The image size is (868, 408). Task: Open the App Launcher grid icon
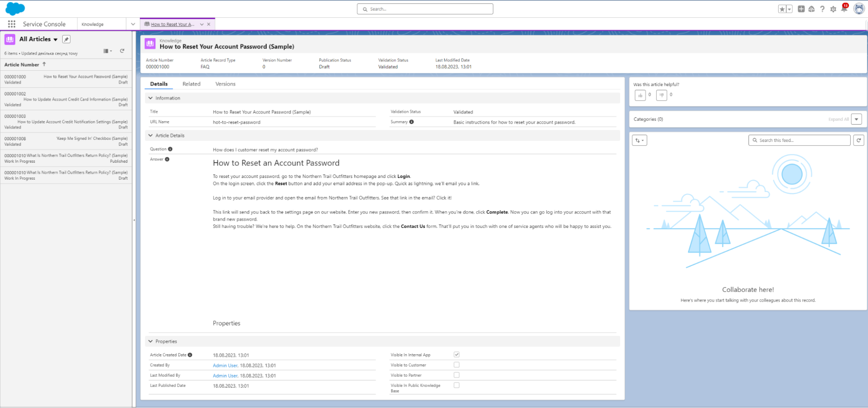click(12, 24)
